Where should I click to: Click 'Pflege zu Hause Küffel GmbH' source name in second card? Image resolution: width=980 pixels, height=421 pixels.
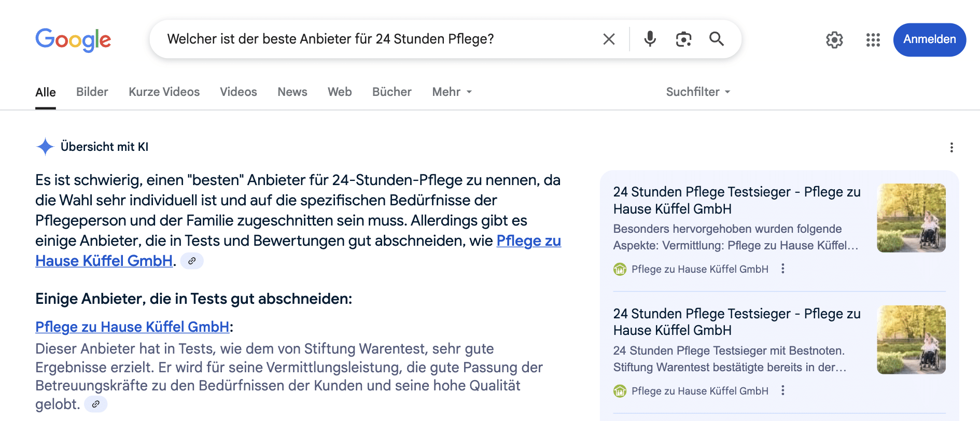(700, 391)
